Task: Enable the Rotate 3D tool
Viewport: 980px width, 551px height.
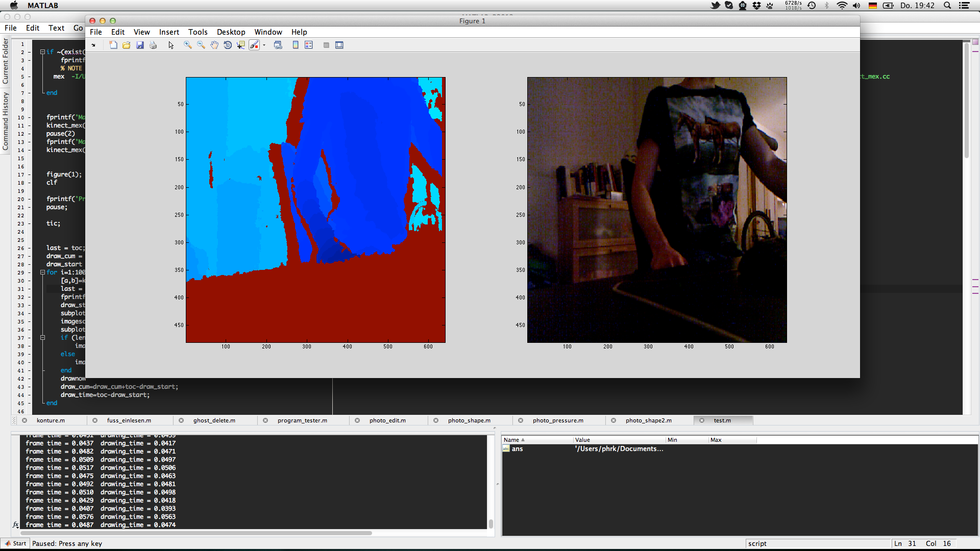Action: pos(228,45)
